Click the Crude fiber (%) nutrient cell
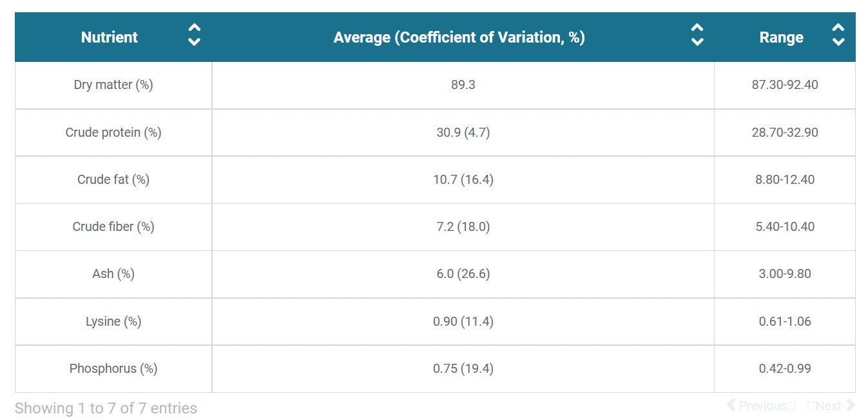 [113, 226]
